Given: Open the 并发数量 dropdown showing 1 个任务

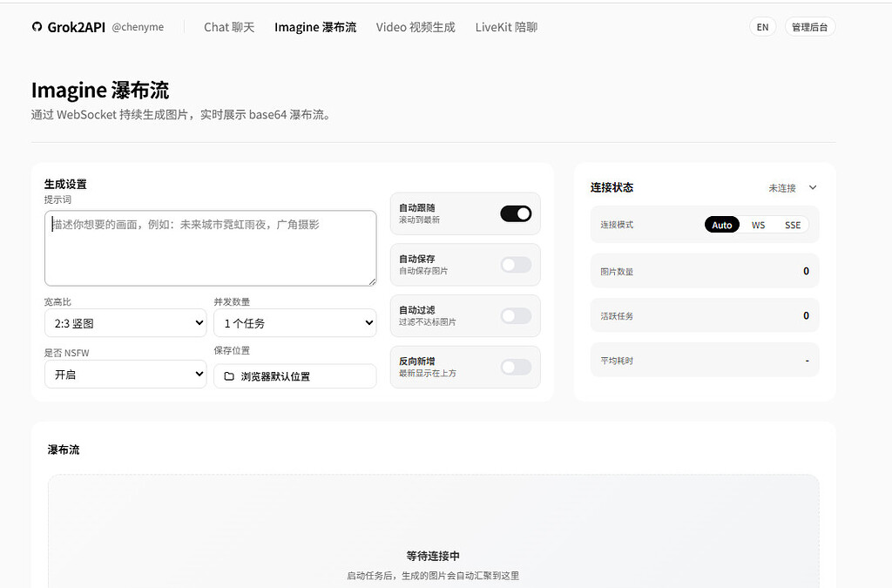Looking at the screenshot, I should point(294,323).
